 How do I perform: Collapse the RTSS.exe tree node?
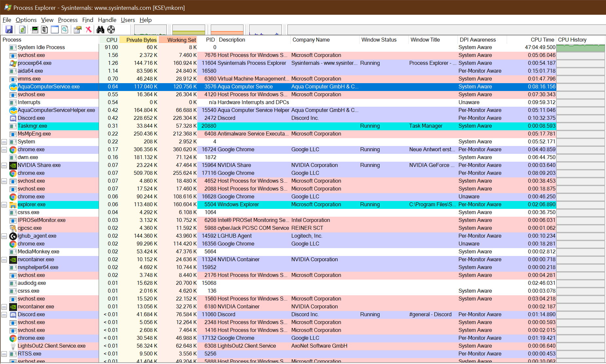[4, 354]
